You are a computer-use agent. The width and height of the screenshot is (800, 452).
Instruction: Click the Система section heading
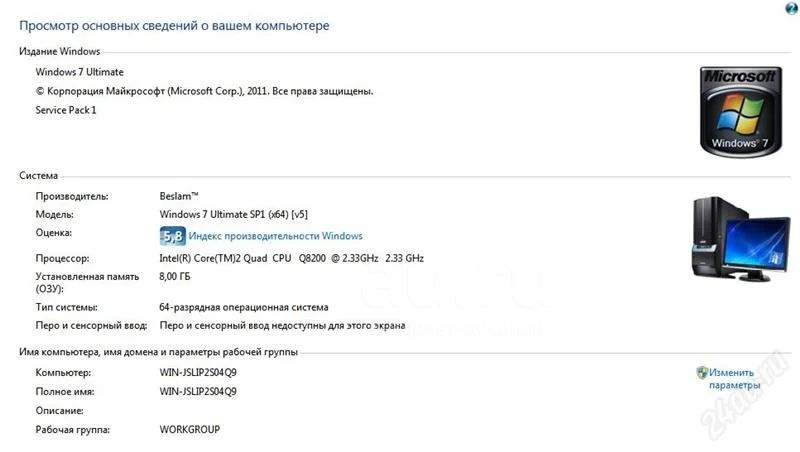39,175
